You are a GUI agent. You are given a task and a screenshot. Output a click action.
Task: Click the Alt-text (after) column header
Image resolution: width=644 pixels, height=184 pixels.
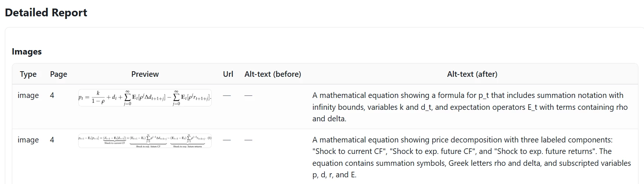[472, 74]
